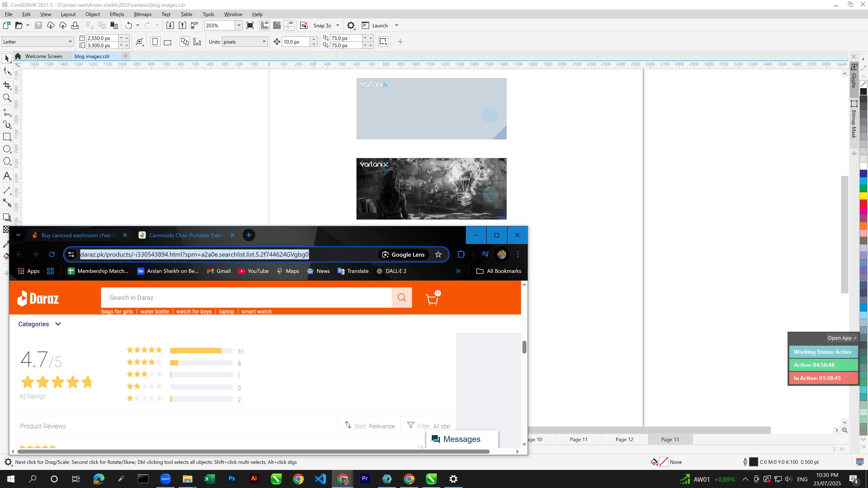Expand hidden bookmarks chevron in Chrome
Screen dimensions: 868x488
(x=458, y=271)
